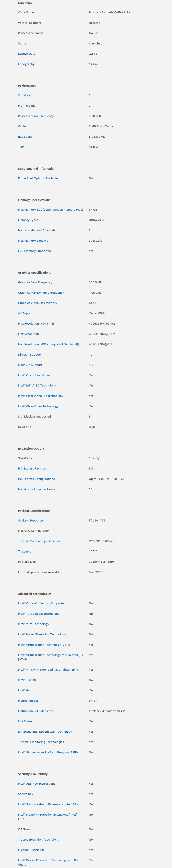Open the Lithography spec link
This screenshot has width=172, height=868.
click(26, 64)
